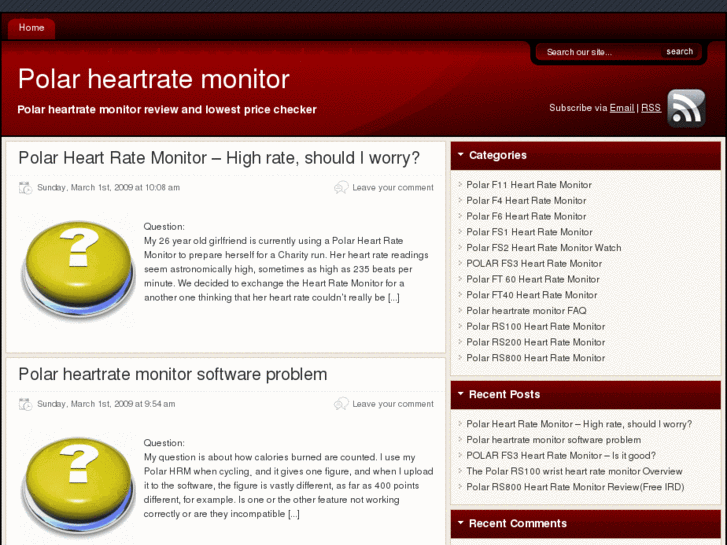
Task: Open category Polar heartrate monitor FAQ
Action: coord(526,311)
